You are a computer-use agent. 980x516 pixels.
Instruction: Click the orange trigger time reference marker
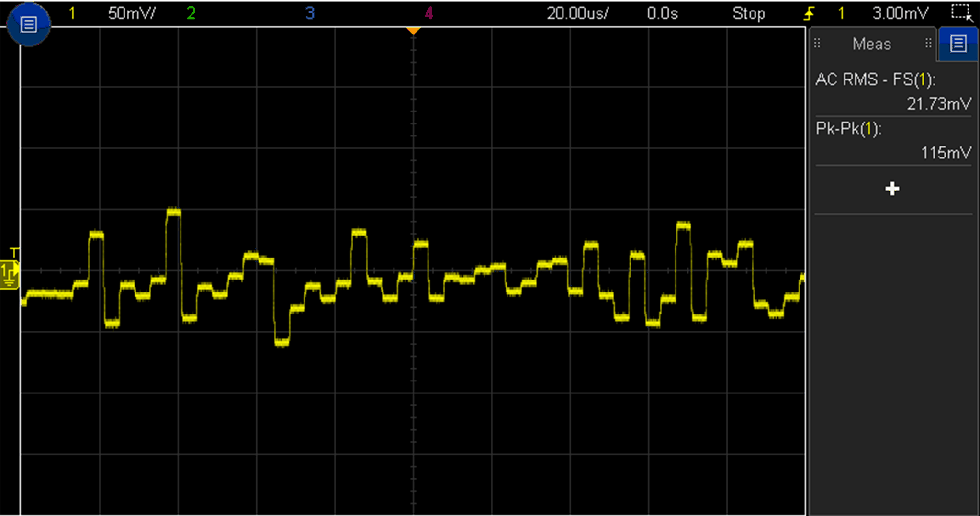413,31
